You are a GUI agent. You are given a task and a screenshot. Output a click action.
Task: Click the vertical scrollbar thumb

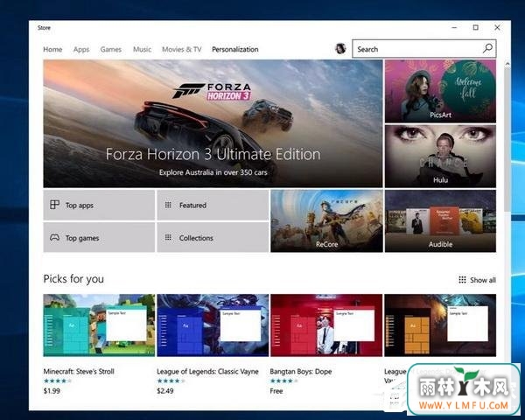coord(507,139)
